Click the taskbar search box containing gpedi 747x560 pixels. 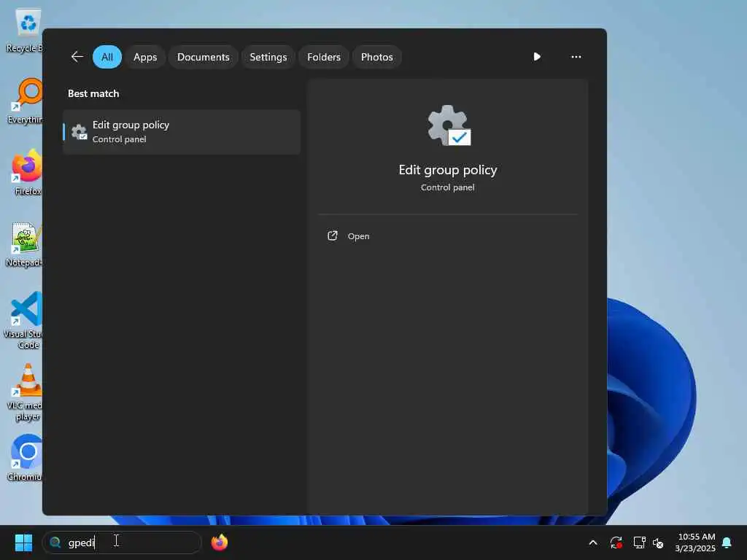click(122, 542)
